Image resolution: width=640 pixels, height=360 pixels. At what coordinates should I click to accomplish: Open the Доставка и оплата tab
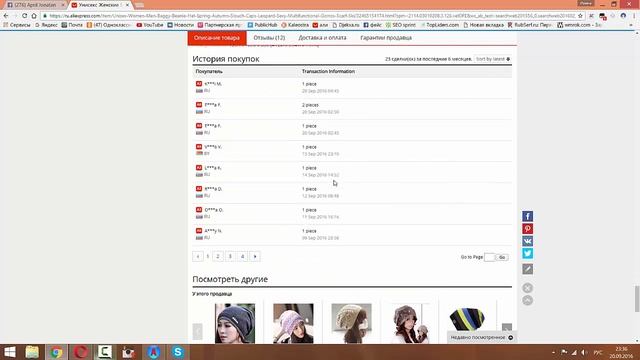click(322, 38)
